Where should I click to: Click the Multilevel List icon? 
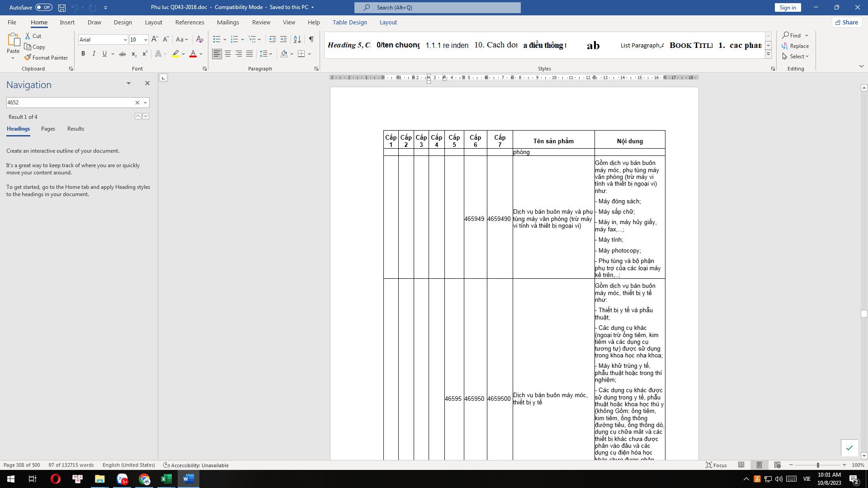click(252, 39)
